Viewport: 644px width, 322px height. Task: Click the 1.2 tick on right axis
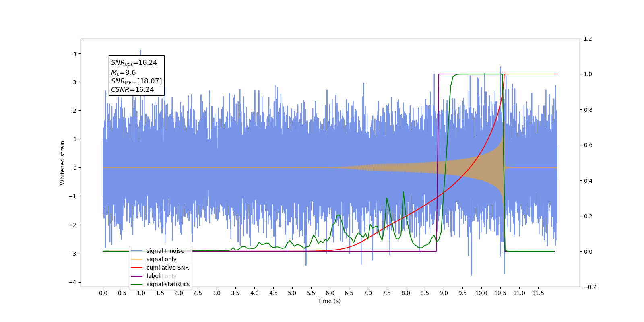(588, 39)
